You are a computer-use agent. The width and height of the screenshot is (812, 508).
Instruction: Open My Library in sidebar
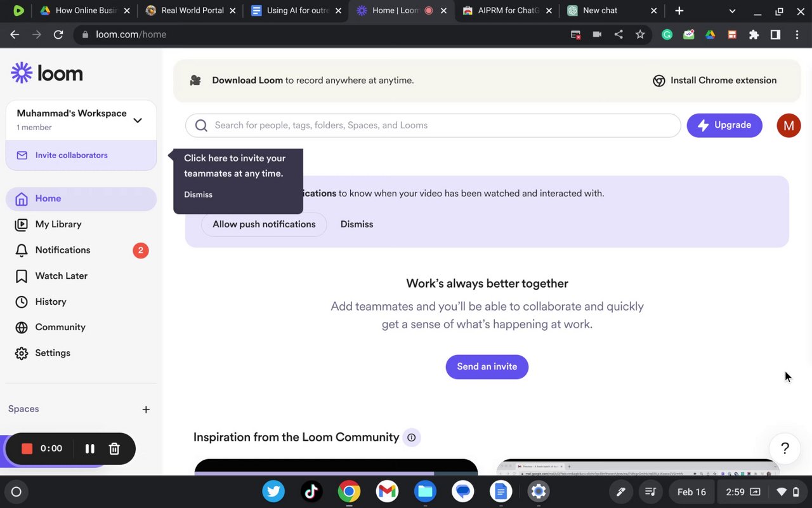[81, 224]
